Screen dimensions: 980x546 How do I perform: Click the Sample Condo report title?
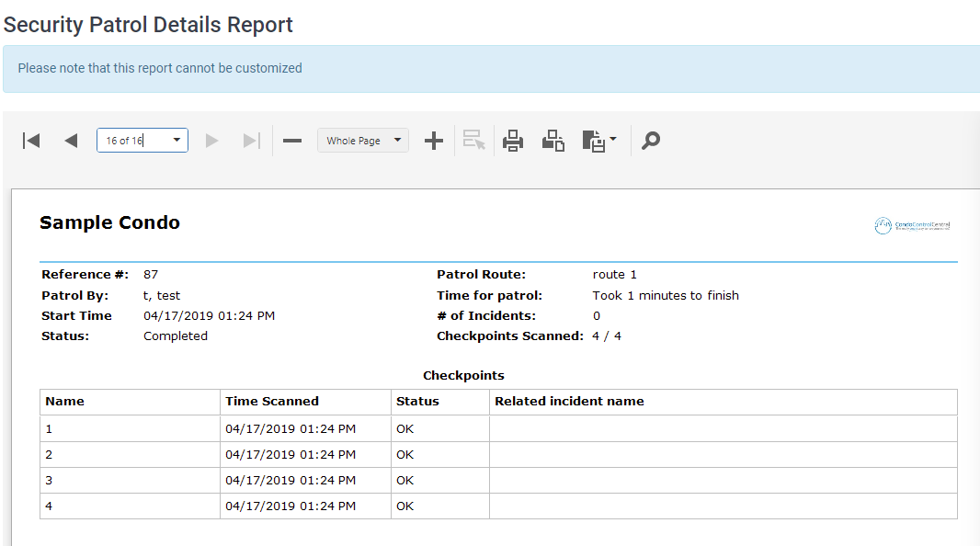tap(109, 223)
